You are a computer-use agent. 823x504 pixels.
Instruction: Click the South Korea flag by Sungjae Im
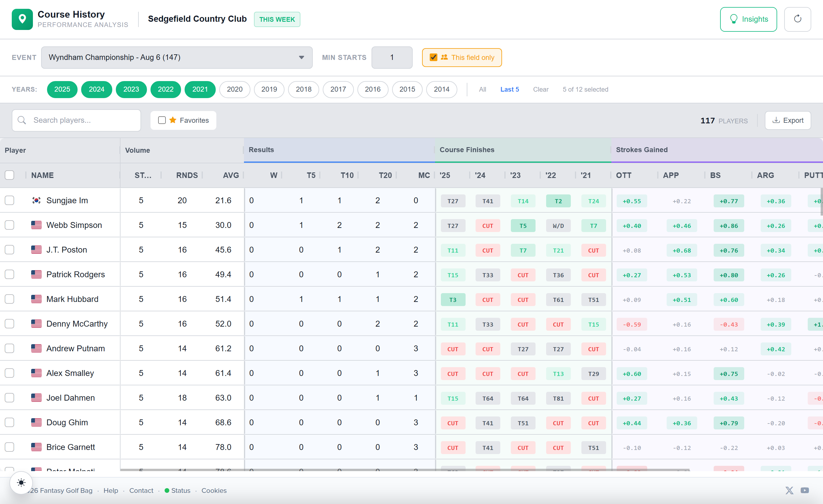point(36,200)
